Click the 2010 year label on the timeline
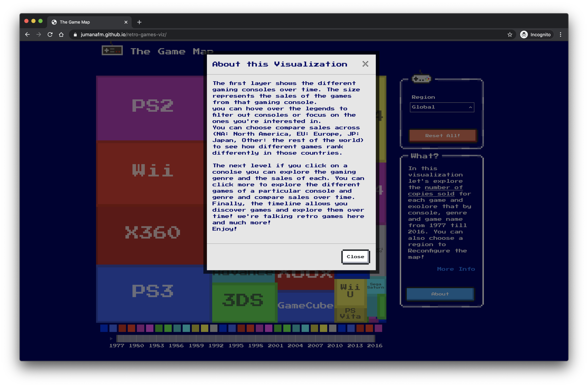The image size is (588, 387). click(335, 346)
